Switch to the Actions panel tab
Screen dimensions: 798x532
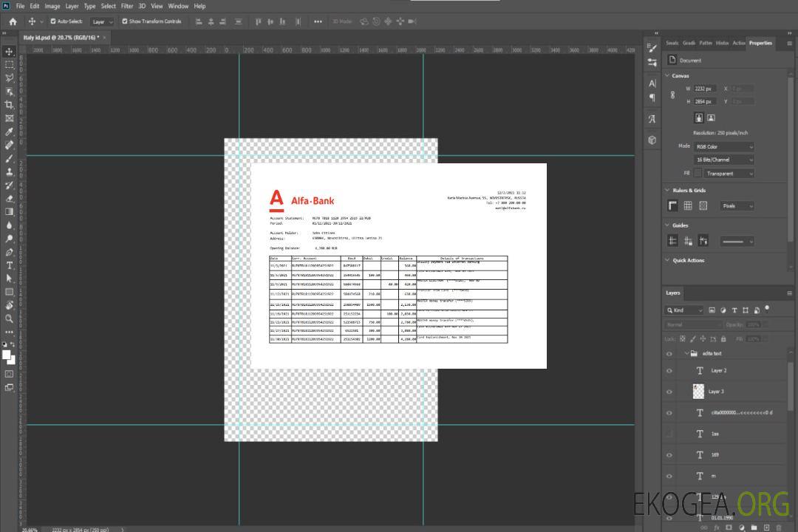(738, 43)
